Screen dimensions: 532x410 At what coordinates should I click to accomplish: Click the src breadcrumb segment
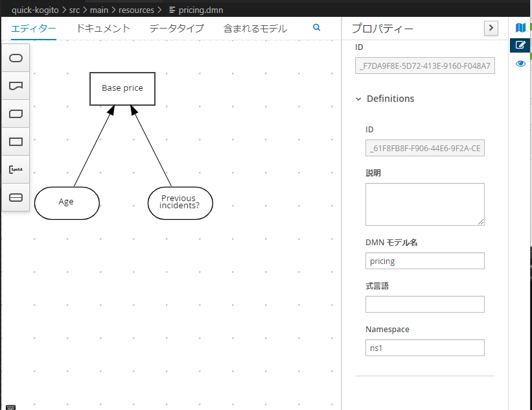pyautogui.click(x=75, y=10)
